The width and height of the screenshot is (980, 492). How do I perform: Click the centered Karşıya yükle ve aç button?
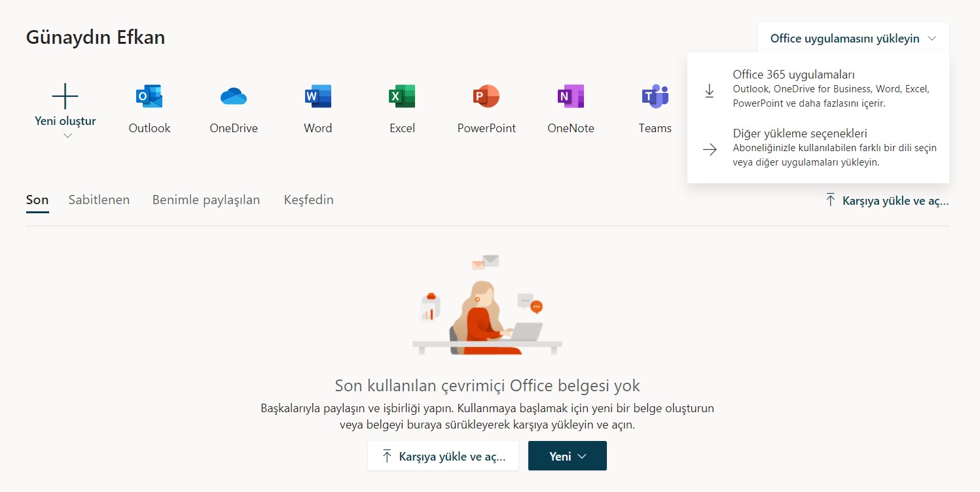coord(443,456)
